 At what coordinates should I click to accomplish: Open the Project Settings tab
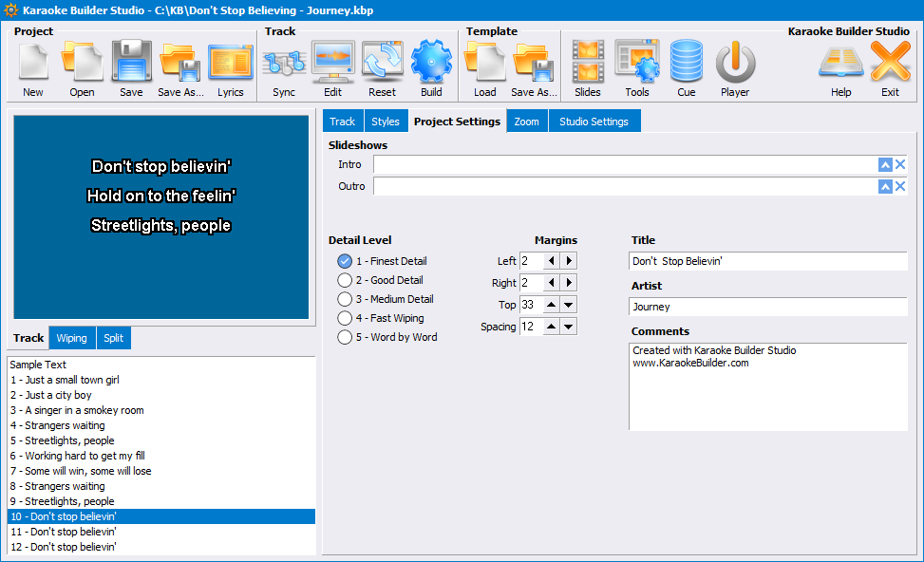[x=458, y=122]
